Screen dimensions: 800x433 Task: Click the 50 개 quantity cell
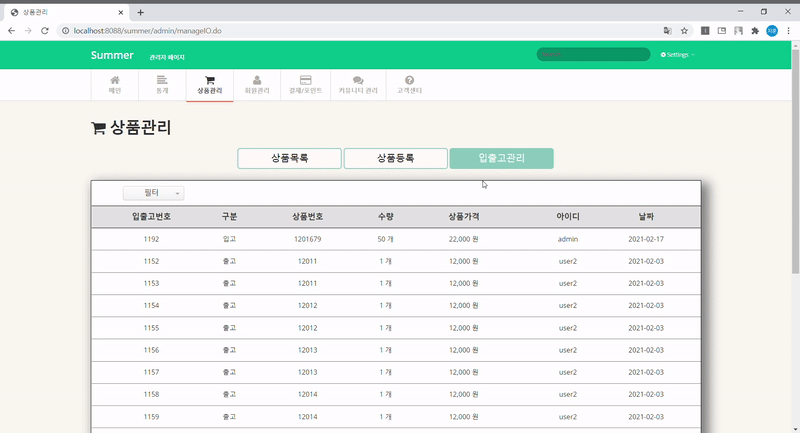tap(386, 239)
